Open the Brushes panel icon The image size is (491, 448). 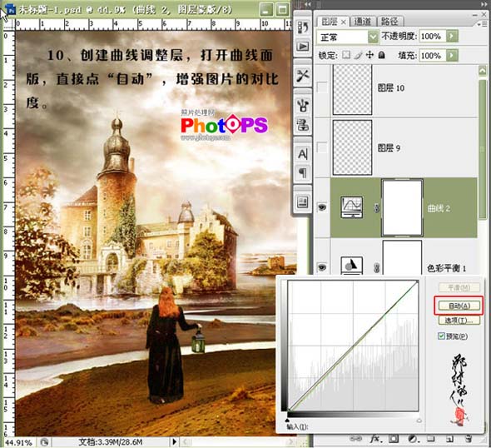click(x=302, y=105)
